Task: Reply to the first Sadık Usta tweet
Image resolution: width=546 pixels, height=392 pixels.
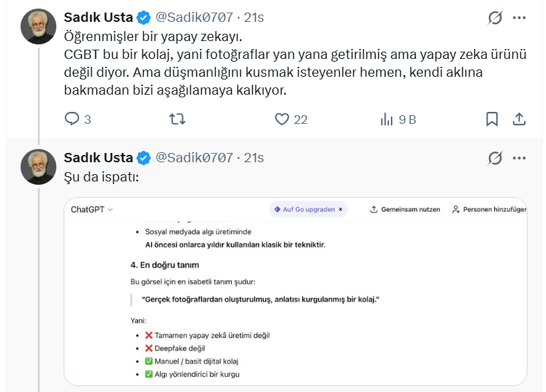Action: coord(72,119)
